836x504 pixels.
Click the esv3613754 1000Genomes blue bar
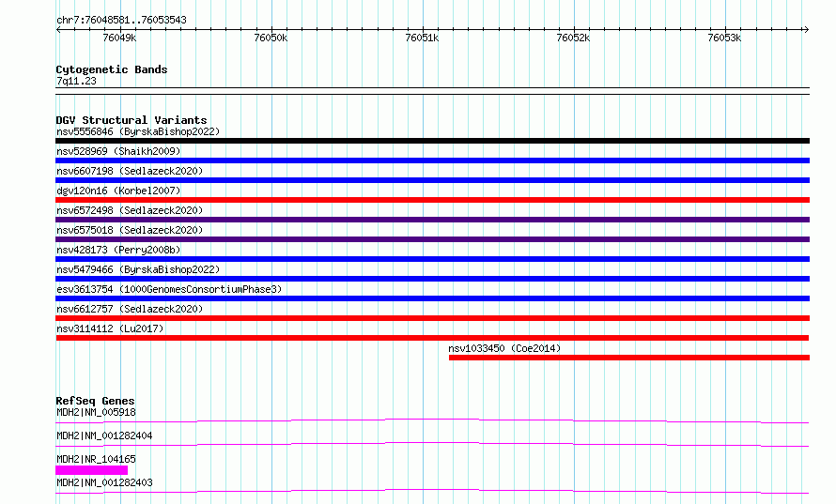[x=432, y=298]
